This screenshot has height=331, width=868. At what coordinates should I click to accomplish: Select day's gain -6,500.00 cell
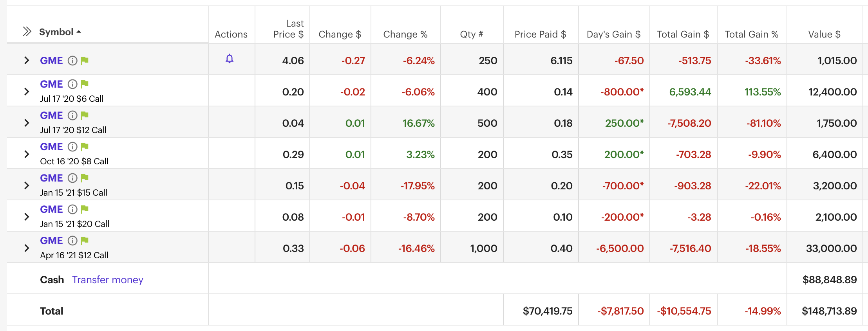620,248
